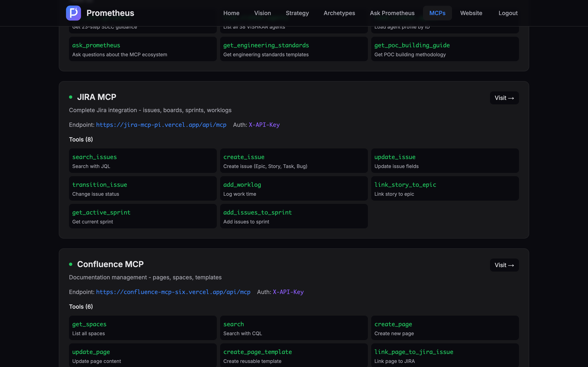Click the Prometheus logo icon
The width and height of the screenshot is (588, 367).
point(73,13)
